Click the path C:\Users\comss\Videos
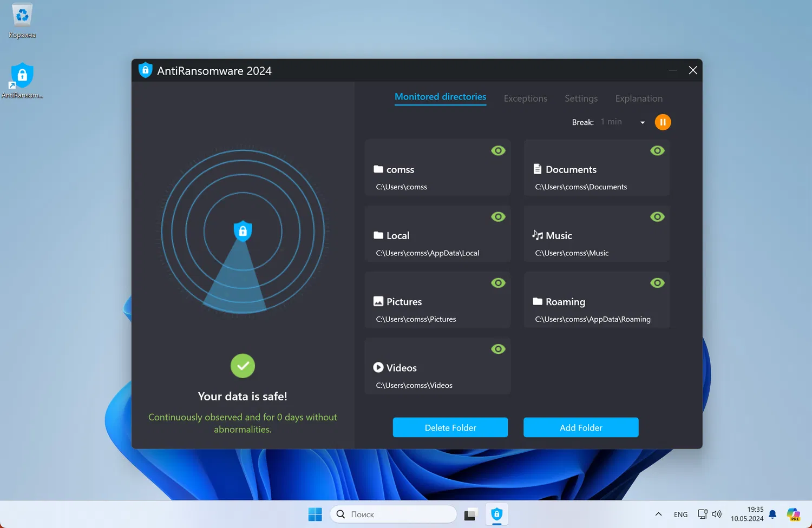The image size is (812, 528). click(414, 385)
